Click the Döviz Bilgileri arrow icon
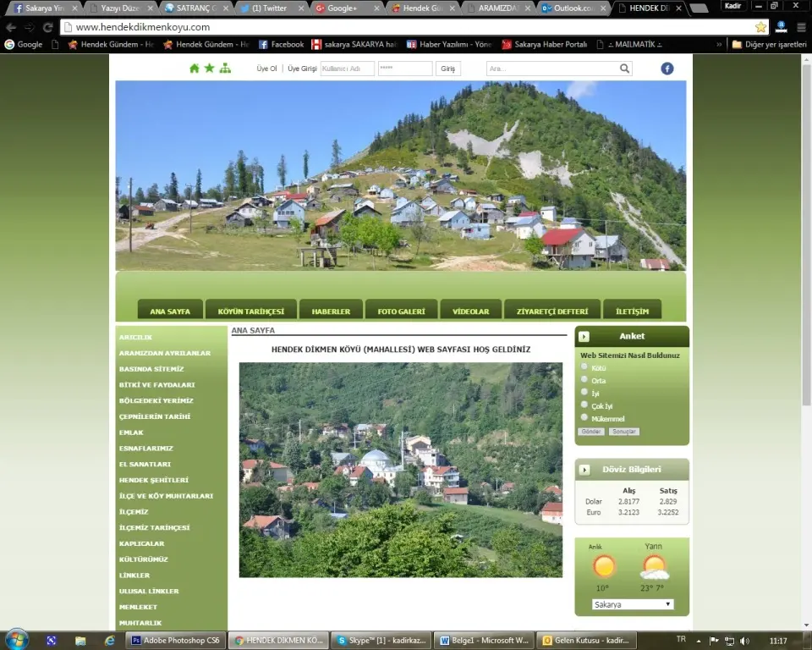 584,470
